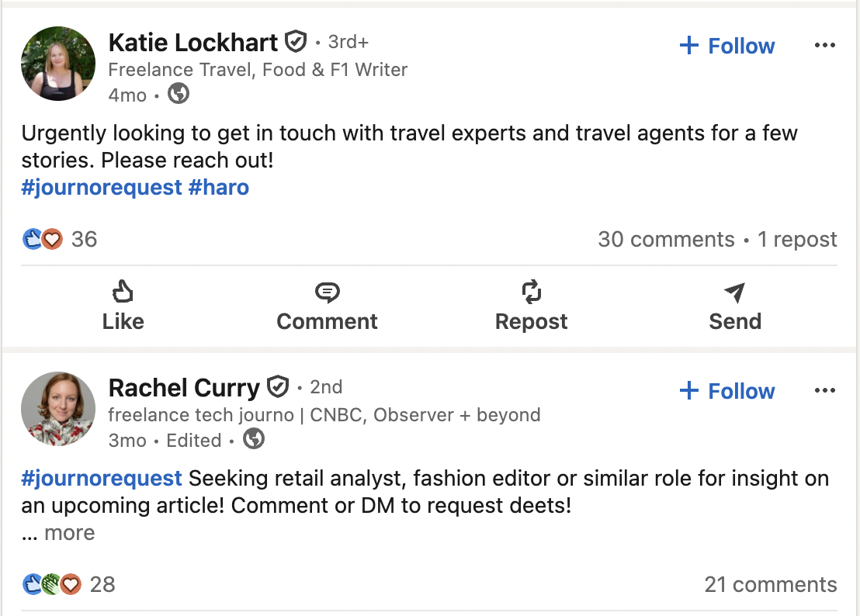
Task: View the 21 comments on Rachel's post
Action: (x=770, y=584)
